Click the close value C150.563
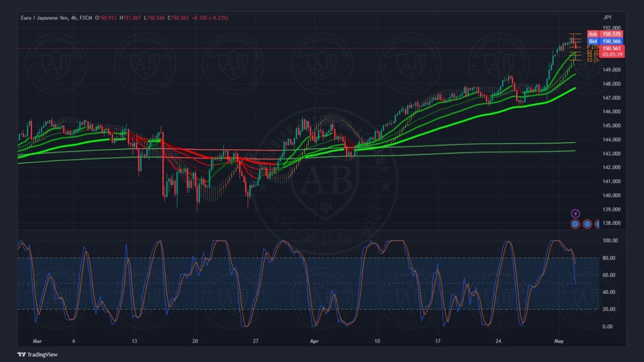 point(178,18)
